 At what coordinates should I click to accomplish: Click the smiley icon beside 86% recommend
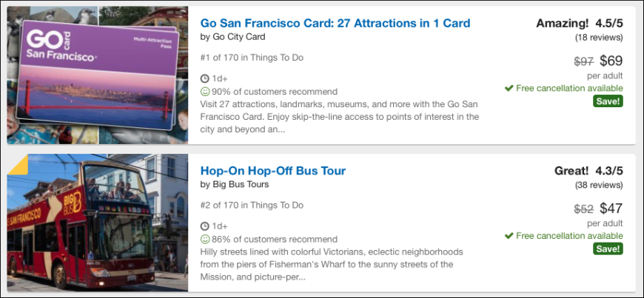coord(204,239)
